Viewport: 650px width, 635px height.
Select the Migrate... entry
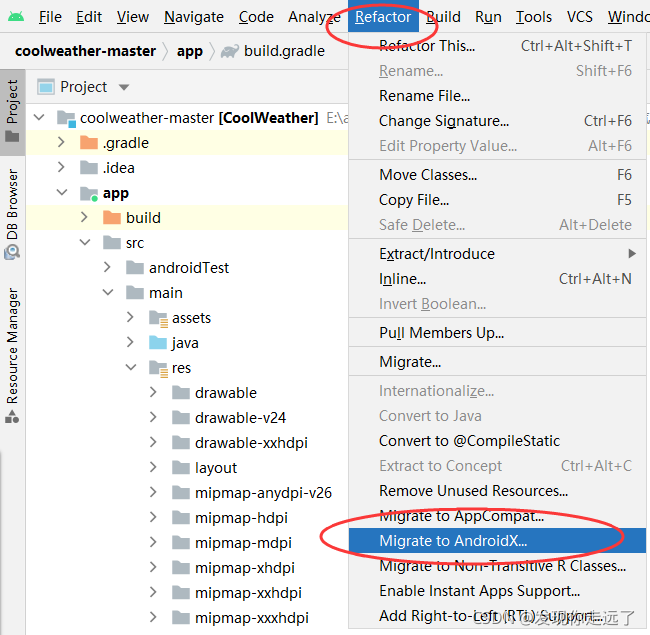pyautogui.click(x=497, y=362)
